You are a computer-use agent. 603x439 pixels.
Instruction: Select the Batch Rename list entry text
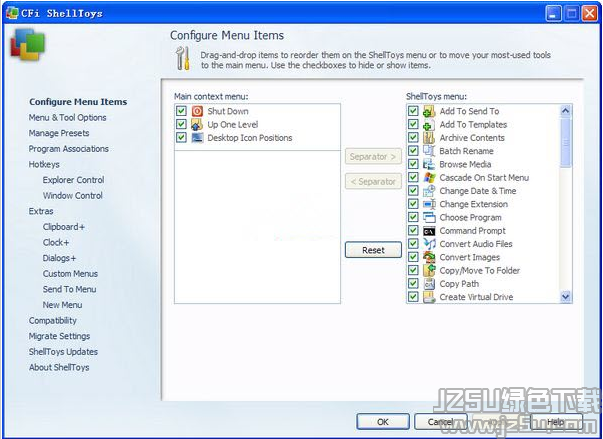point(466,151)
